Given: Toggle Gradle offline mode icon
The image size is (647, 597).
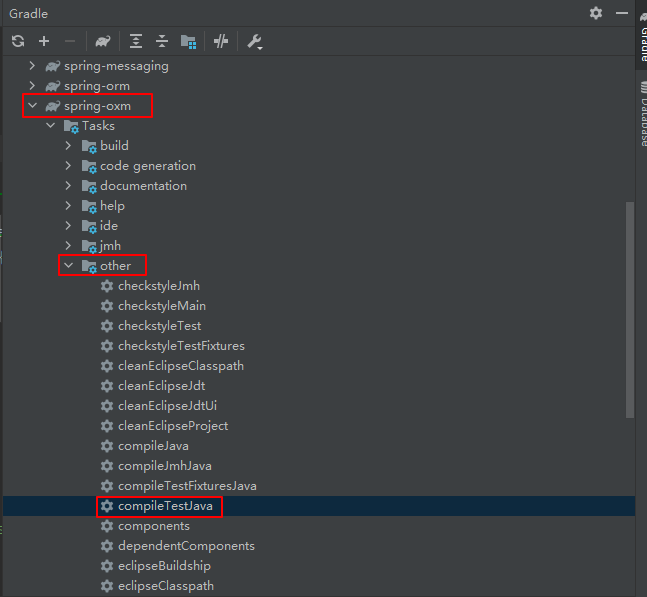Looking at the screenshot, I should [x=221, y=41].
